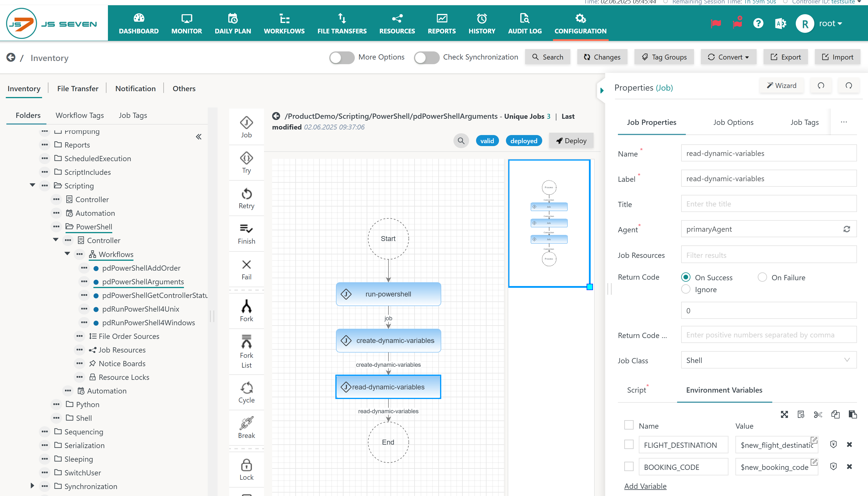Refresh the Agent field
868x496 pixels.
point(846,229)
